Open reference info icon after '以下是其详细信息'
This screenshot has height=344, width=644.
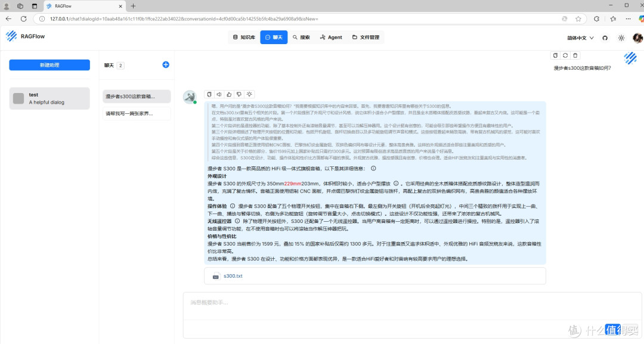coord(373,168)
